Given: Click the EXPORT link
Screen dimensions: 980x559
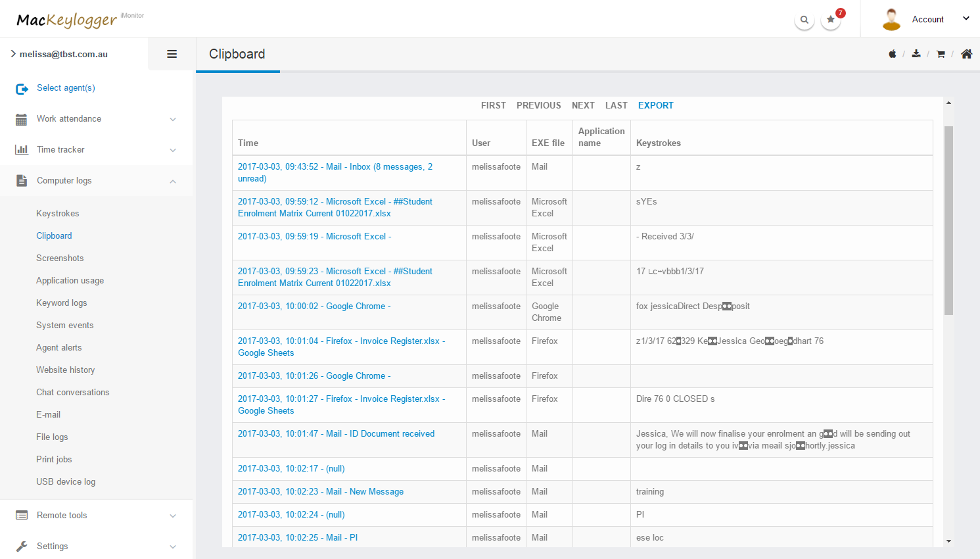Looking at the screenshot, I should 655,105.
